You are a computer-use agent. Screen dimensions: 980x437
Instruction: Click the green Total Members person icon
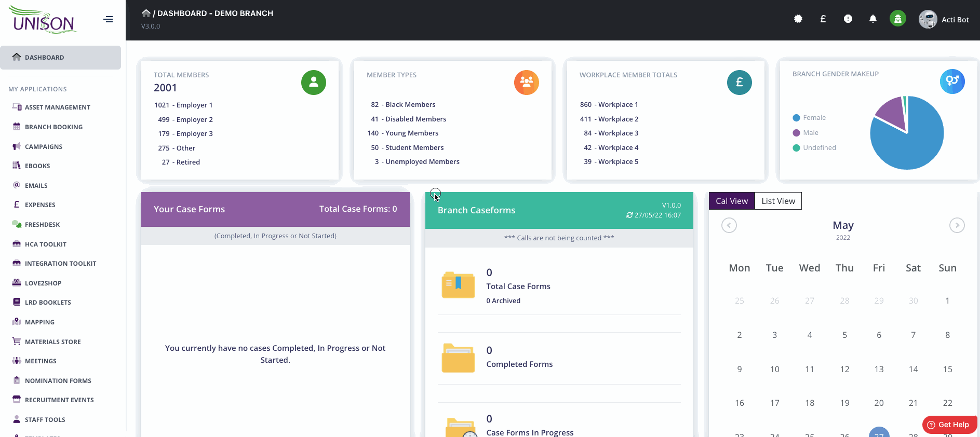pyautogui.click(x=313, y=83)
